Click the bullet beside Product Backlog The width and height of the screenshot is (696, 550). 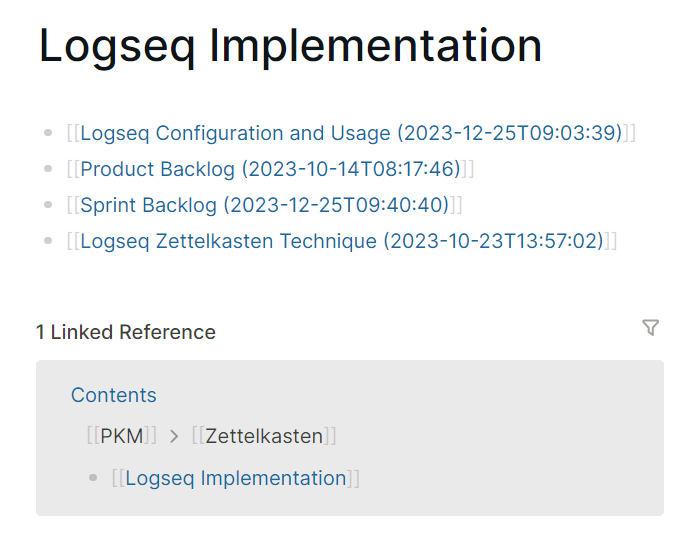point(48,169)
